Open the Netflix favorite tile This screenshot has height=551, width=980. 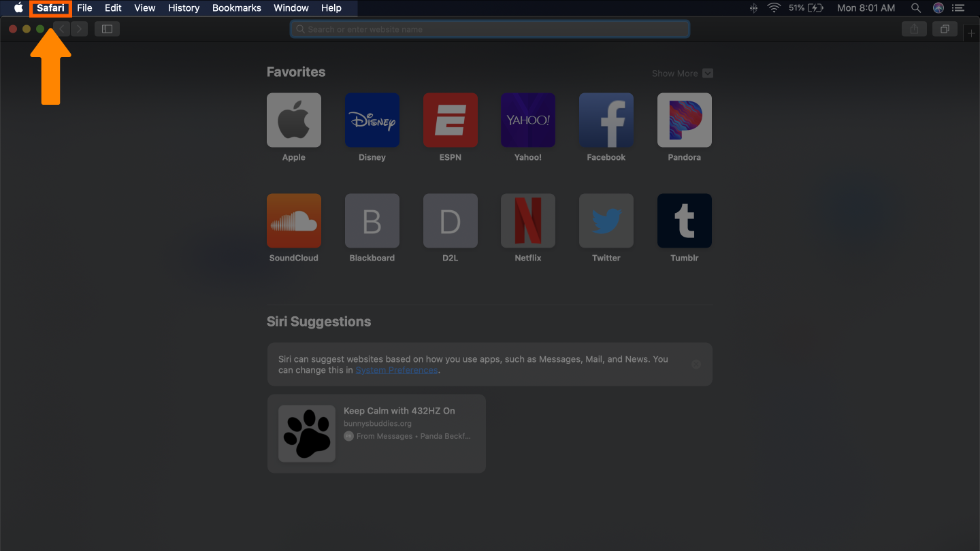coord(528,221)
